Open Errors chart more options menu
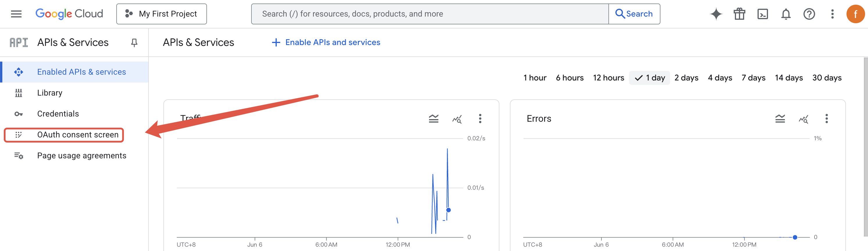868x251 pixels. [826, 119]
